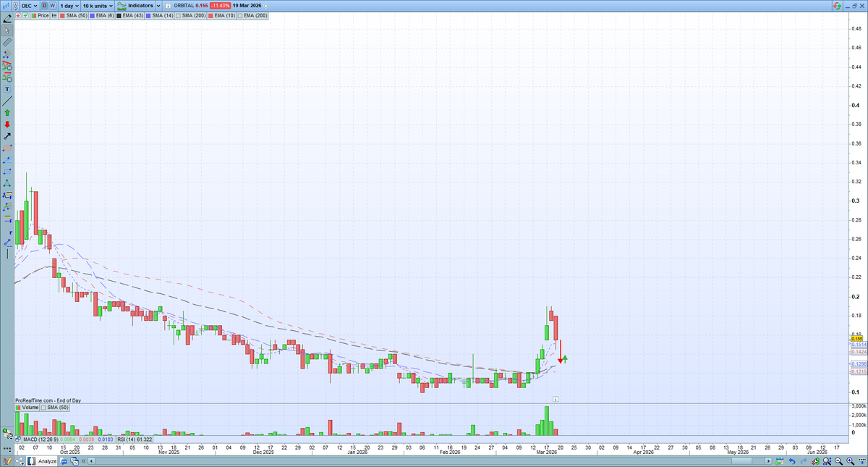Toggle the SMA (50) price indicator

74,16
